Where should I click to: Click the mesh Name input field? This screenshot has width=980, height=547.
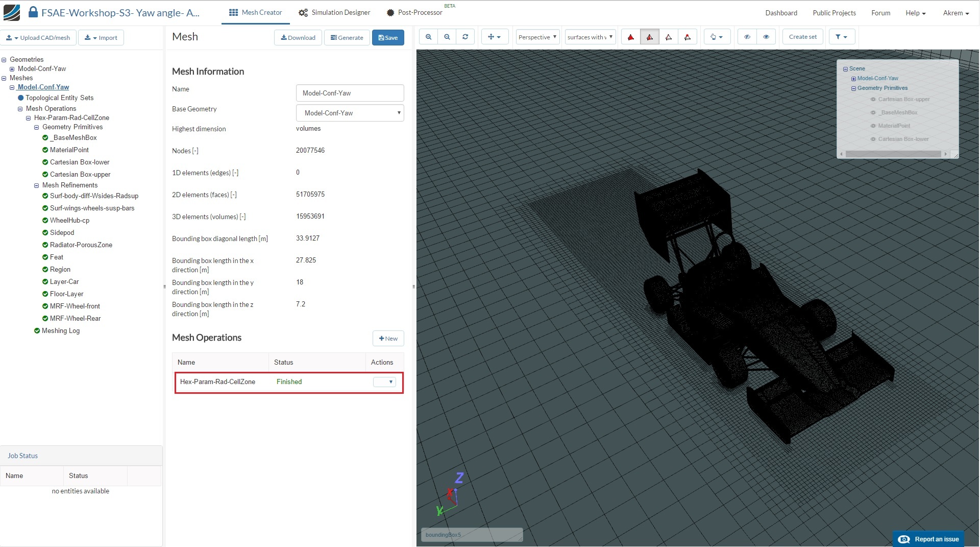(x=350, y=93)
